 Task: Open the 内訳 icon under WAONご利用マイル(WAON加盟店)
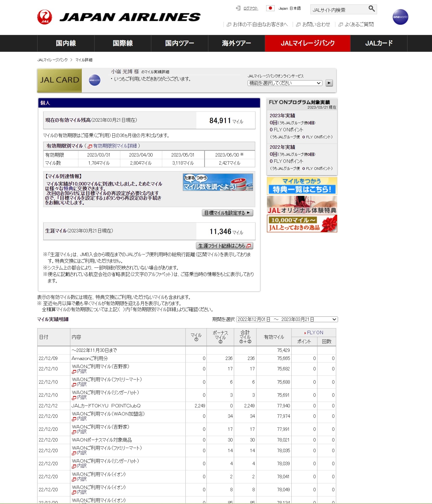point(74,419)
